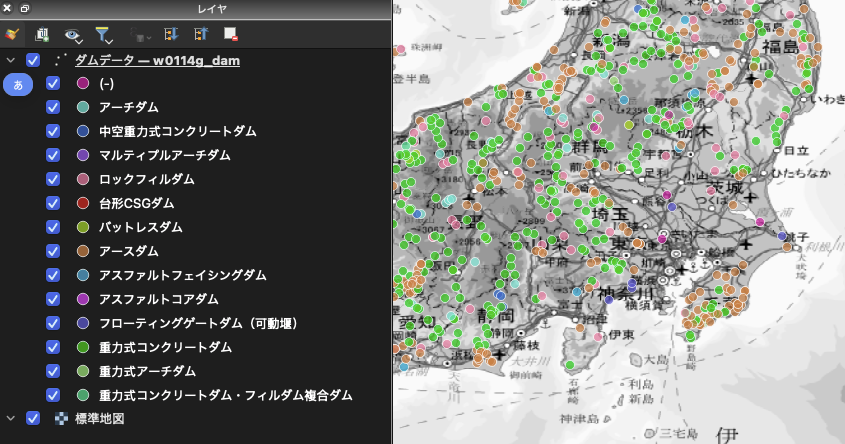
Task: Toggle visibility of 標準地図 layer
Action: tap(33, 418)
